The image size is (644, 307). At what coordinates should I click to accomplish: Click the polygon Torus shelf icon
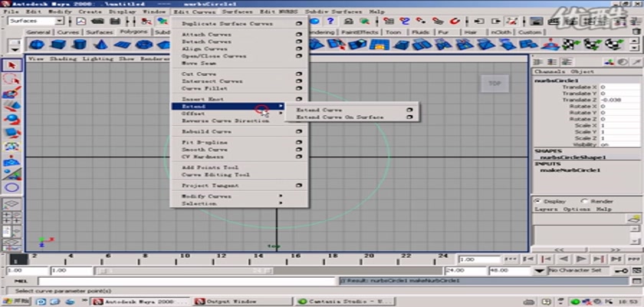[x=143, y=45]
